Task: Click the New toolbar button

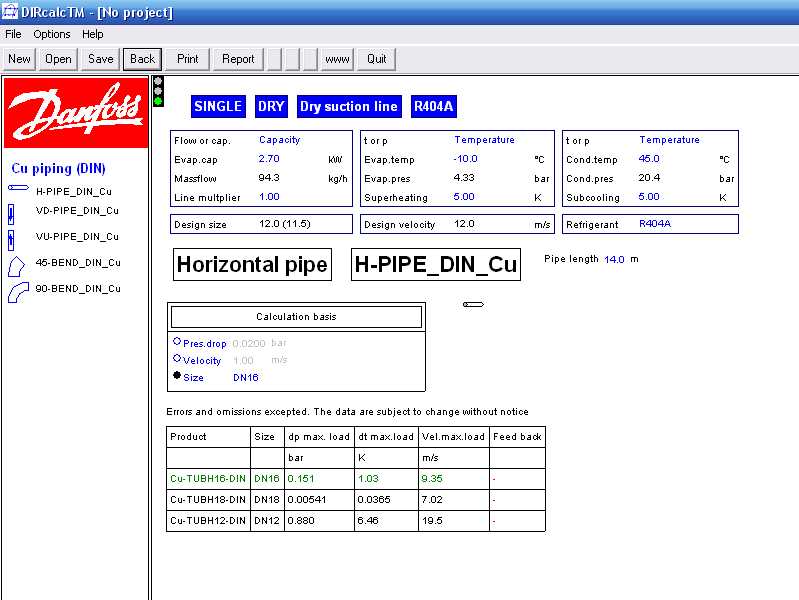Action: pyautogui.click(x=19, y=59)
